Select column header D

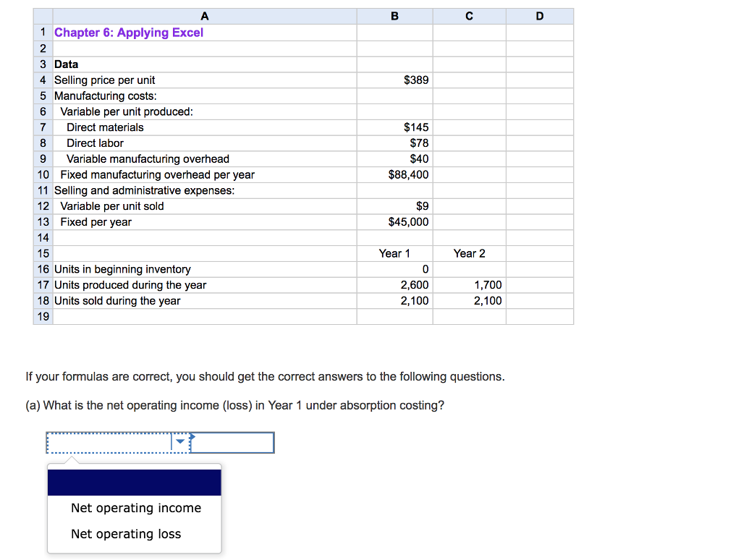(539, 15)
